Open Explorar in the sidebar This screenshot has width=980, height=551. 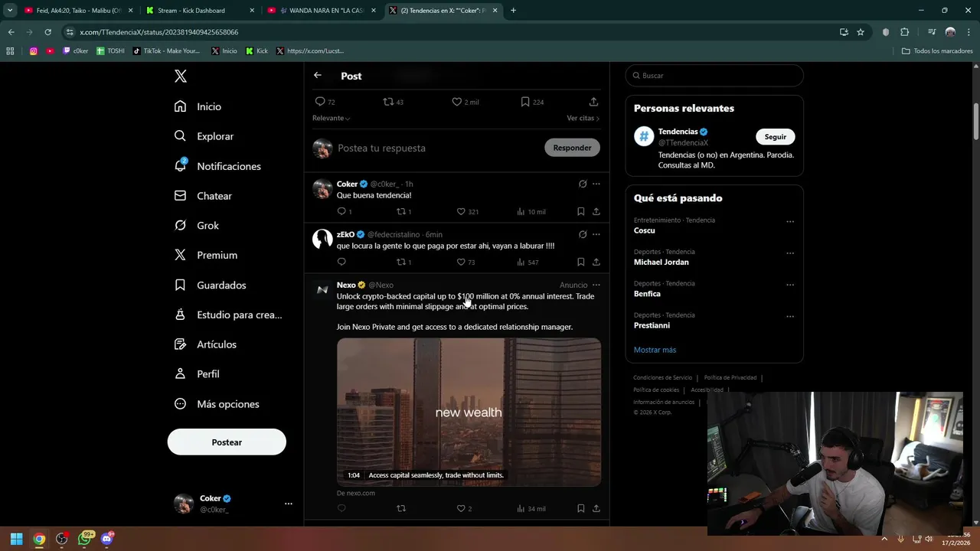tap(204, 136)
